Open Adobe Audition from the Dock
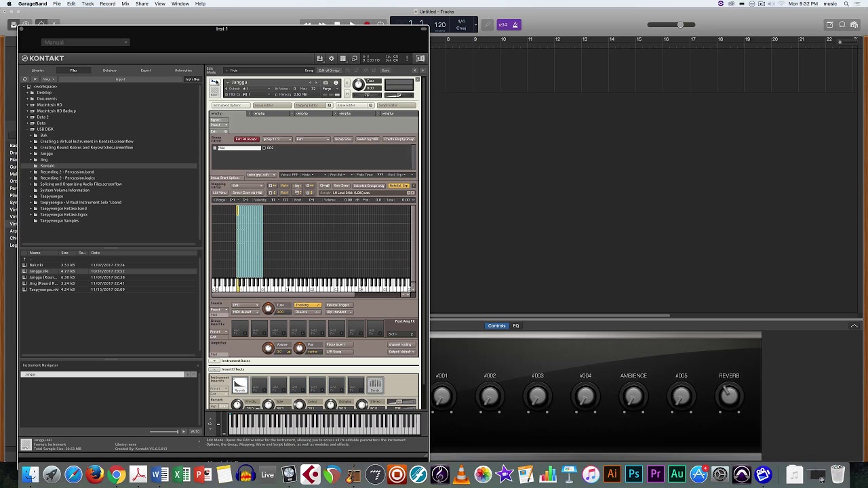Screen dimensions: 868x488 pos(677,474)
